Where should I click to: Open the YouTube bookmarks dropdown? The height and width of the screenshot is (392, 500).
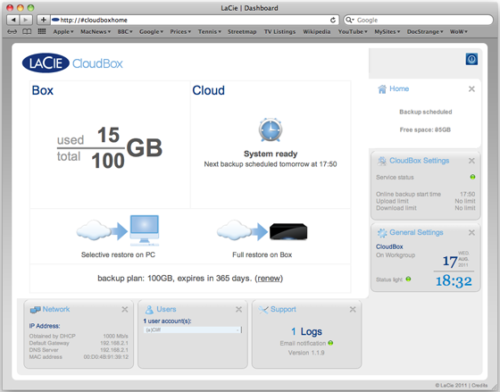(x=353, y=32)
